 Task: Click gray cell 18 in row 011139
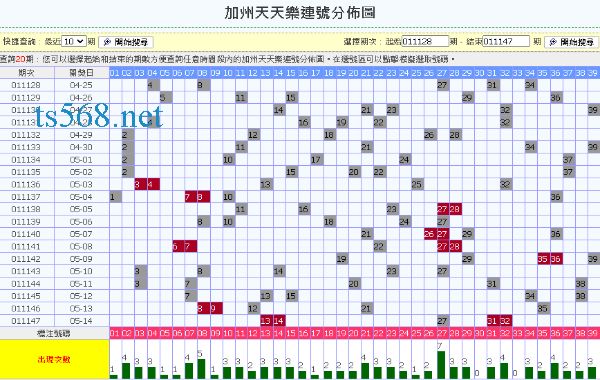[x=329, y=222]
